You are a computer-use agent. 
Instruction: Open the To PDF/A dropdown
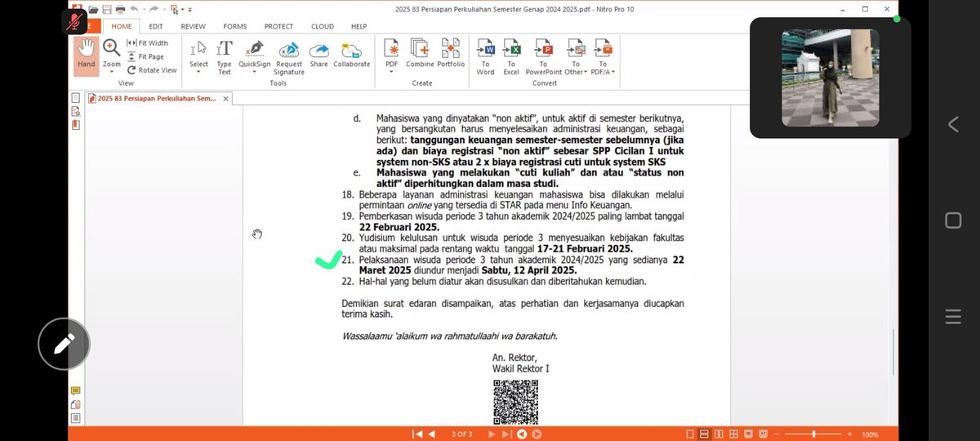tap(604, 56)
